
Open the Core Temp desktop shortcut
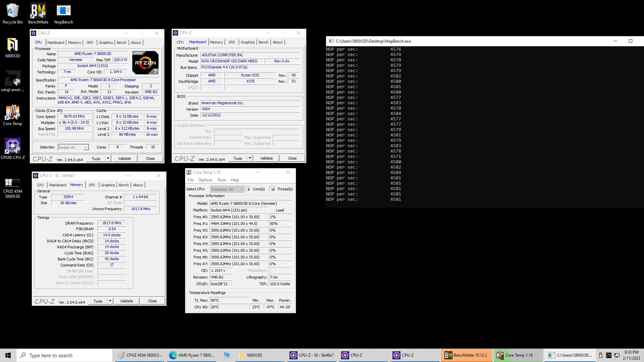tap(12, 115)
